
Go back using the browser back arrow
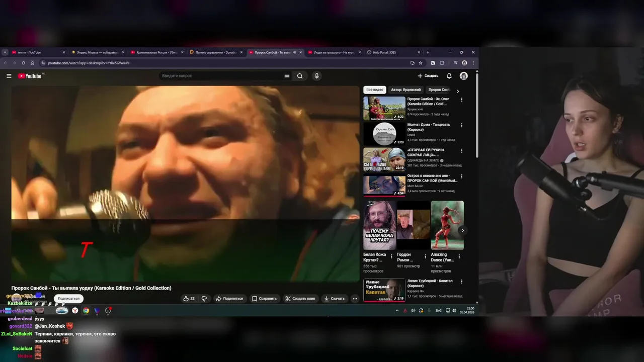pyautogui.click(x=6, y=63)
